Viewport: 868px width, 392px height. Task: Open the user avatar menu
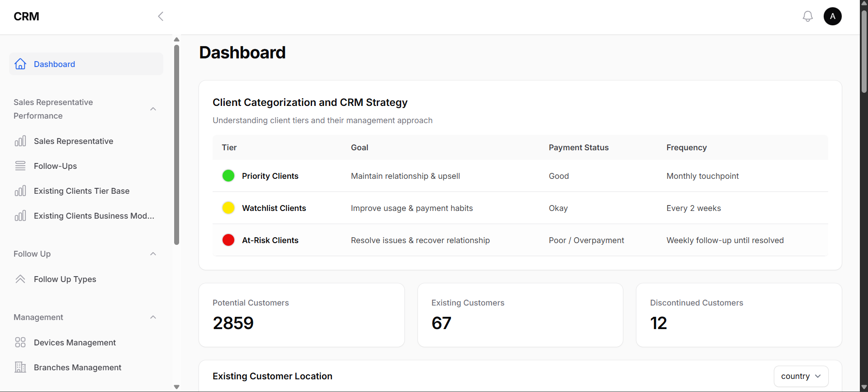(832, 16)
